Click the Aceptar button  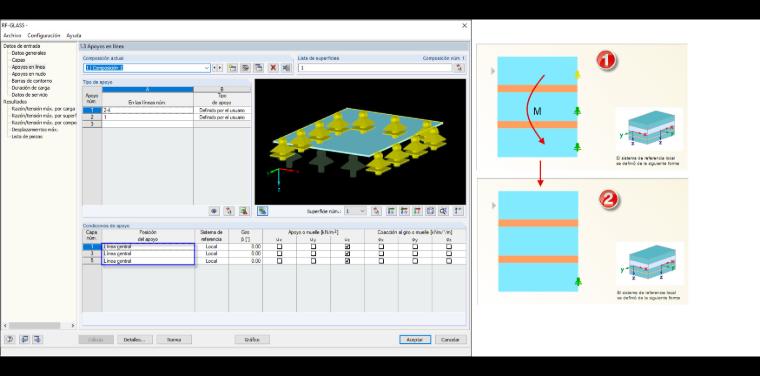click(x=415, y=340)
